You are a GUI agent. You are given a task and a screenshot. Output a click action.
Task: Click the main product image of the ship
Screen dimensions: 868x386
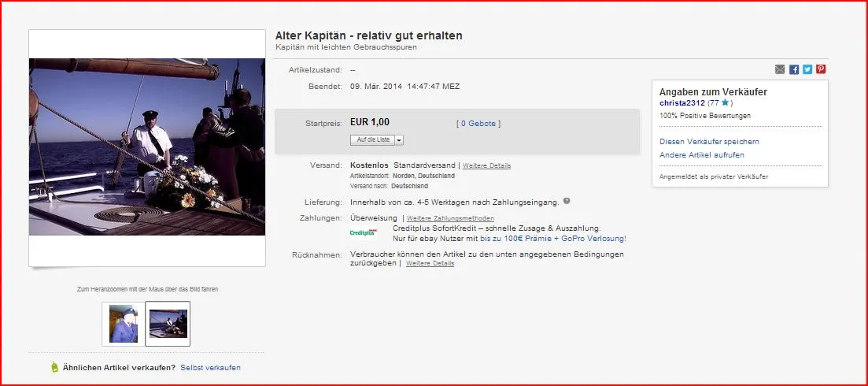(x=147, y=147)
